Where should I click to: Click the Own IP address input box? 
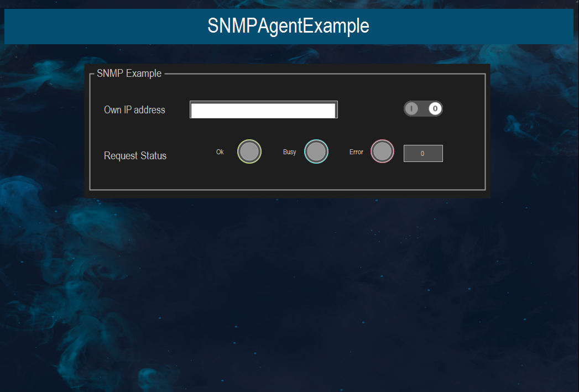tap(263, 109)
